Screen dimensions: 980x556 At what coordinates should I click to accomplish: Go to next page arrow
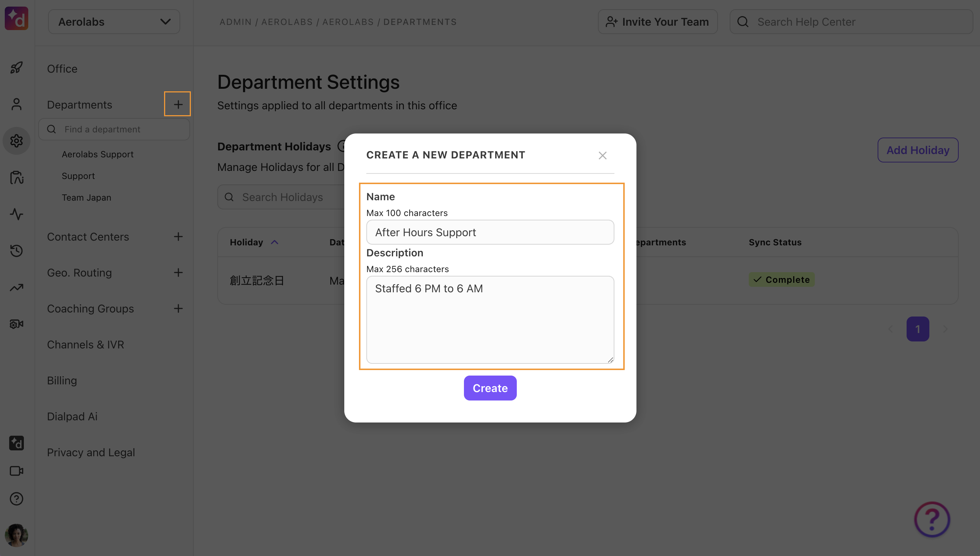pyautogui.click(x=945, y=329)
